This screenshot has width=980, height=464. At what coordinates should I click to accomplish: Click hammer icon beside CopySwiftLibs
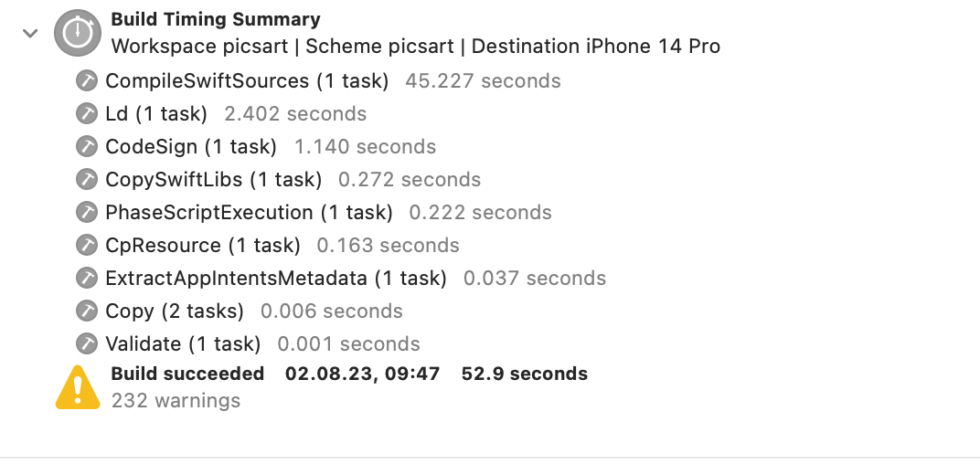tap(87, 179)
